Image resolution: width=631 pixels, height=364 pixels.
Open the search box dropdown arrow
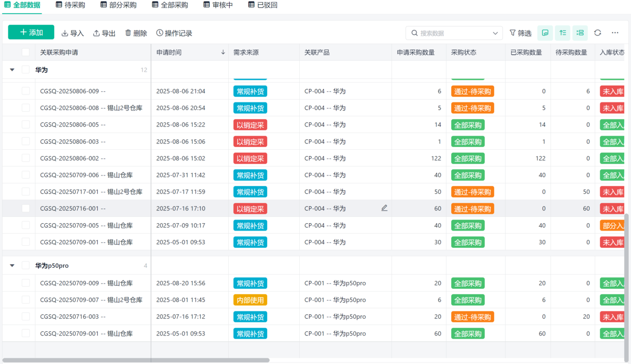[x=495, y=33]
